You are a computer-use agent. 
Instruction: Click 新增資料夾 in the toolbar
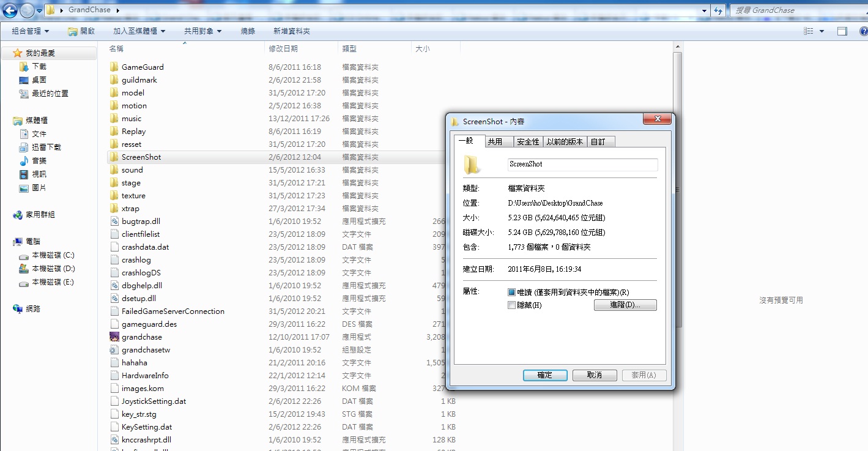[292, 31]
